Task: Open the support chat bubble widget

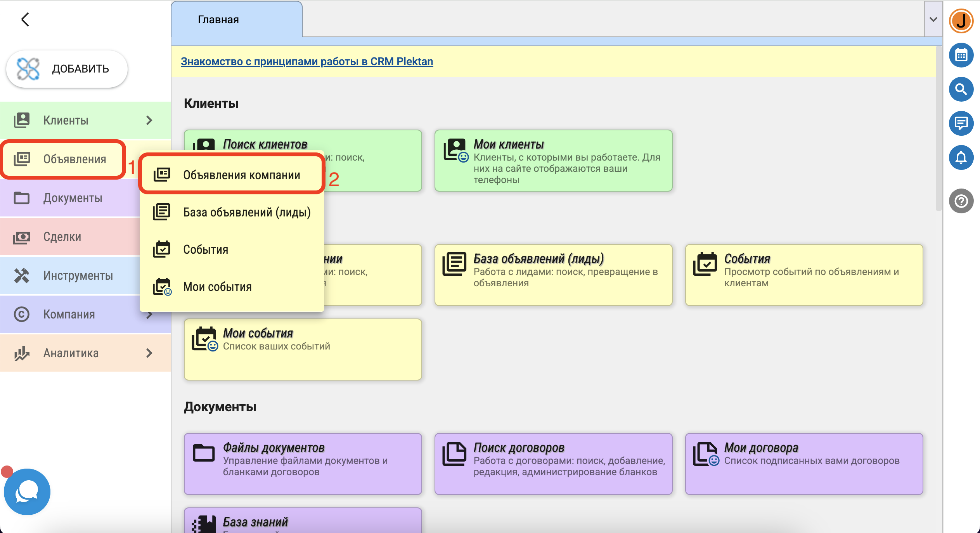Action: tap(27, 491)
